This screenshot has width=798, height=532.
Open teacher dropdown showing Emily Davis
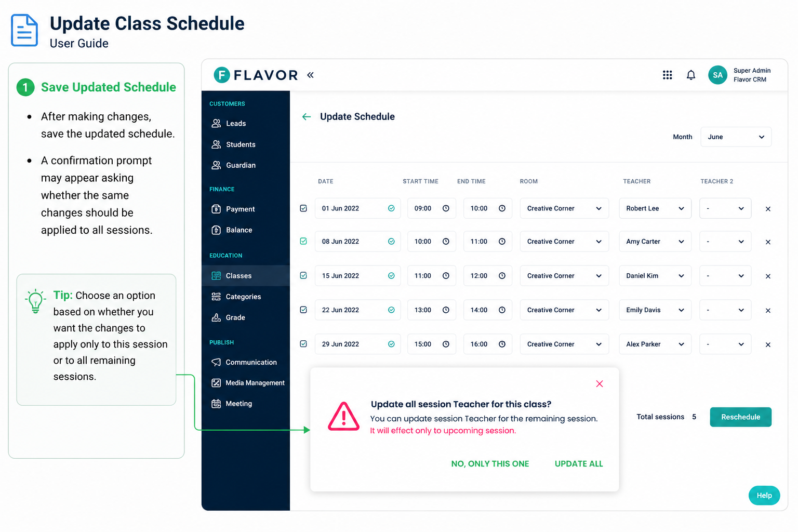(655, 310)
